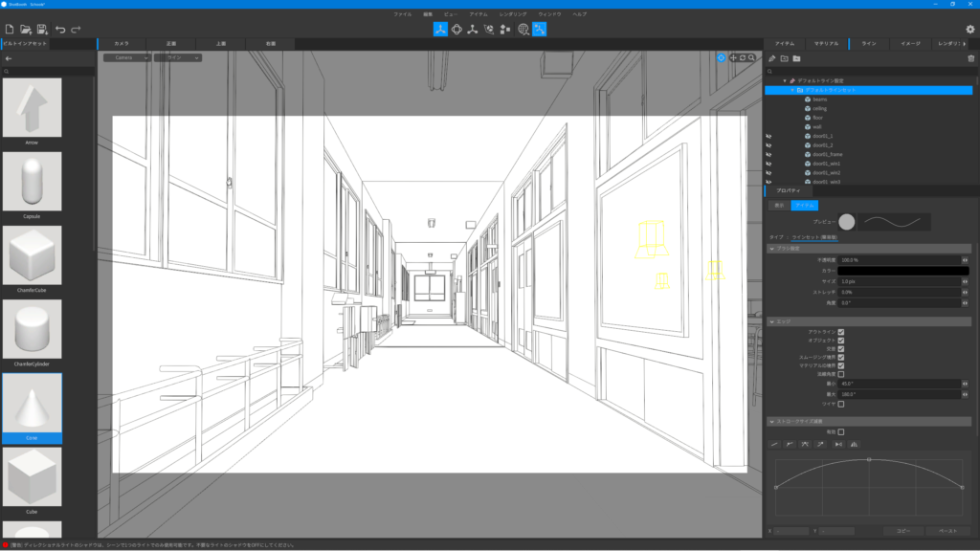The image size is (980, 551).
Task: Click the mirror curve icon
Action: click(854, 444)
